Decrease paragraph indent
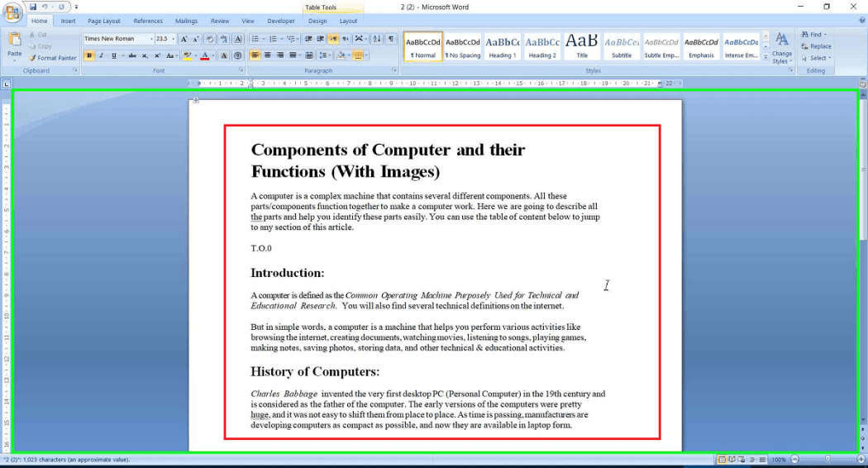868x468 pixels. pos(308,39)
